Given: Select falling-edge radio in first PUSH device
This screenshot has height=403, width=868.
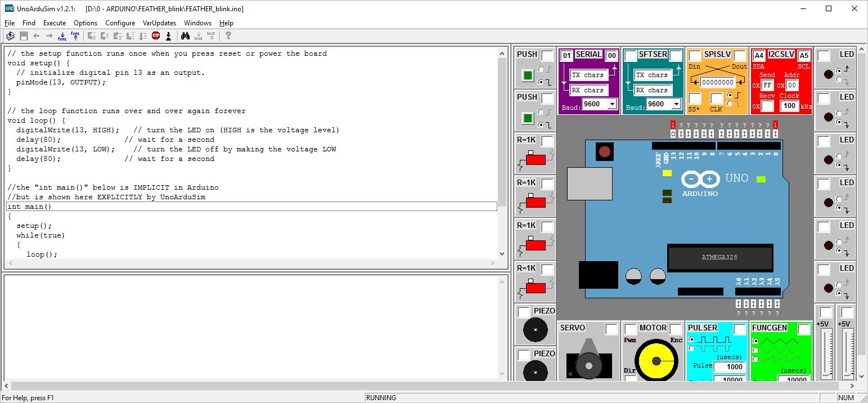Looking at the screenshot, I should click(541, 82).
